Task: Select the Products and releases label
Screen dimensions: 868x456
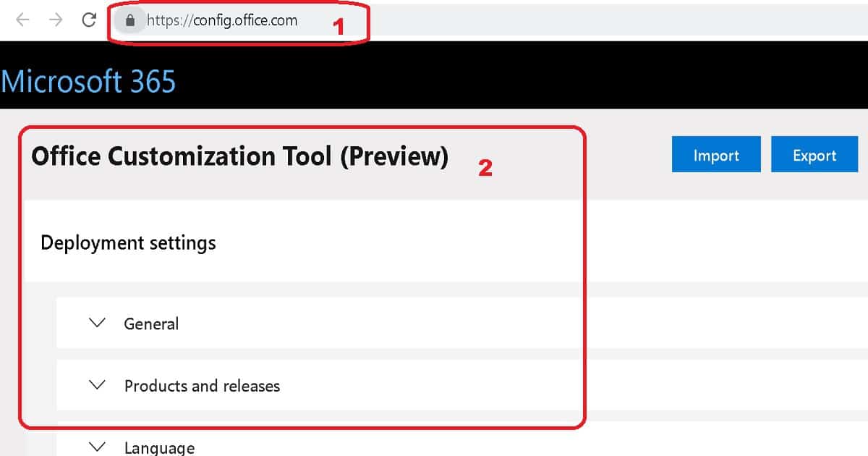Action: (202, 386)
